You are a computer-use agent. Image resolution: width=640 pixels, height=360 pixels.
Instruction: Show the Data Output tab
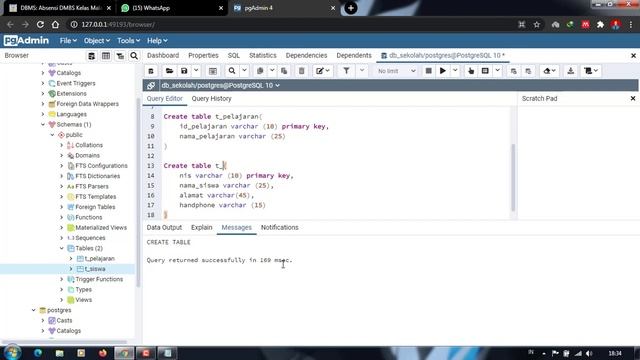coord(164,228)
